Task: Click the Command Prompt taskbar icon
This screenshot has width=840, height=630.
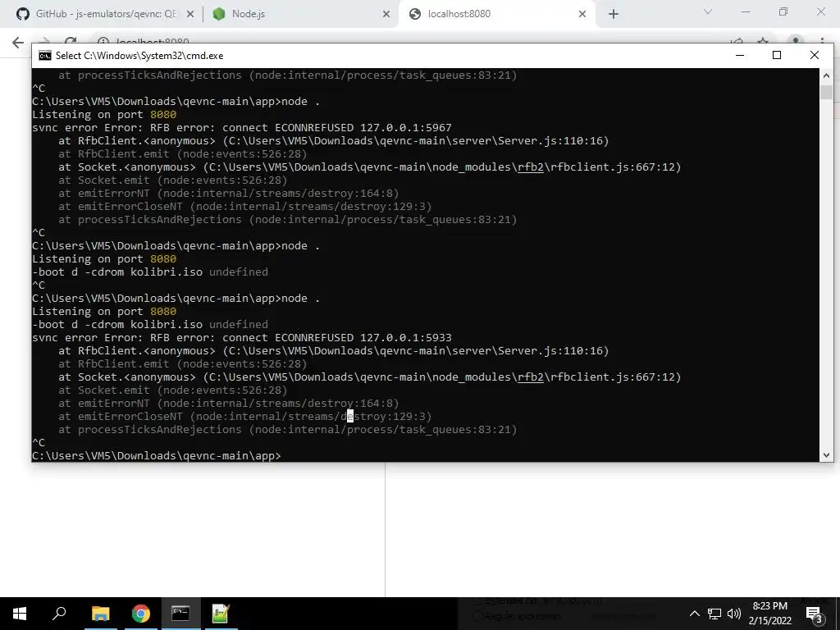Action: [180, 614]
